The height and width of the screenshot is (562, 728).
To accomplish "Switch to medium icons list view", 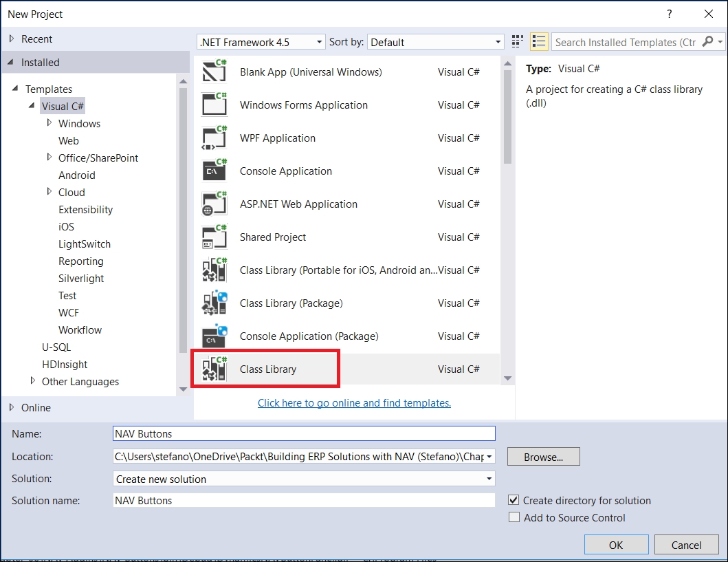I will pyautogui.click(x=538, y=42).
